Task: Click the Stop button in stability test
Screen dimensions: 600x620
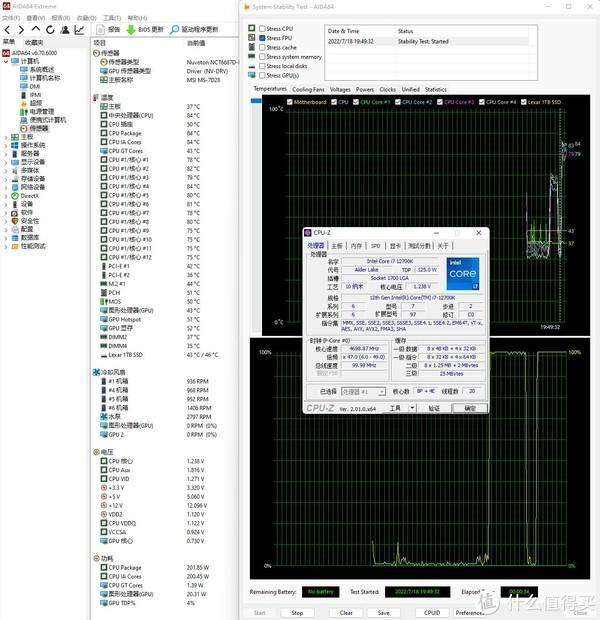Action: pos(297,612)
